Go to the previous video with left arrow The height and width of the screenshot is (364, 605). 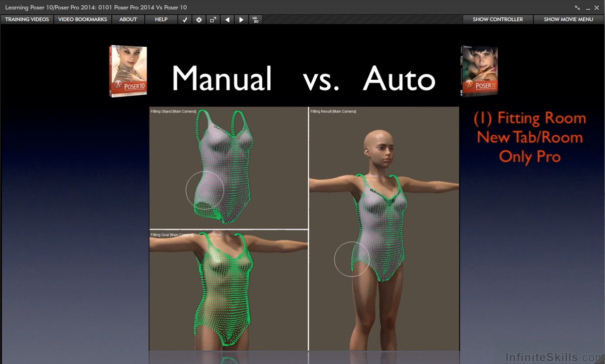point(227,20)
